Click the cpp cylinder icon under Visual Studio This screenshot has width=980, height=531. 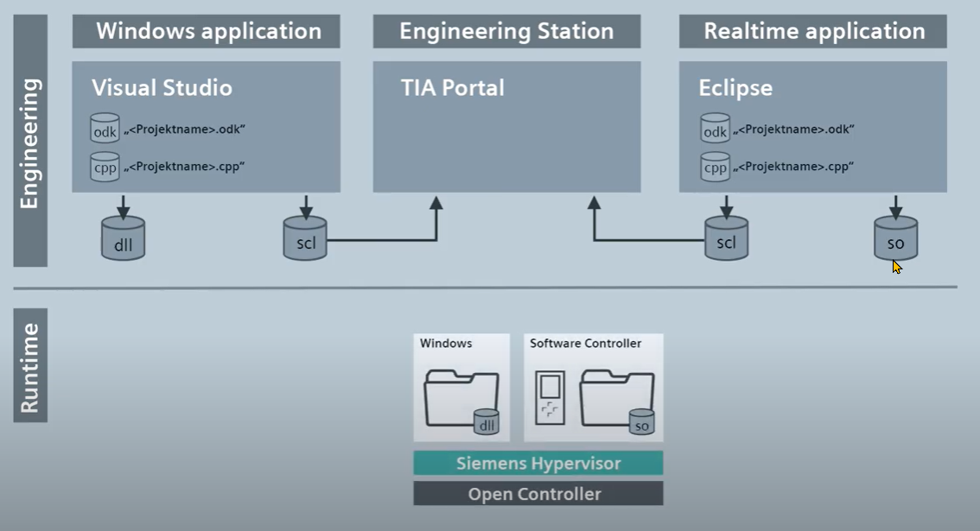pos(105,167)
